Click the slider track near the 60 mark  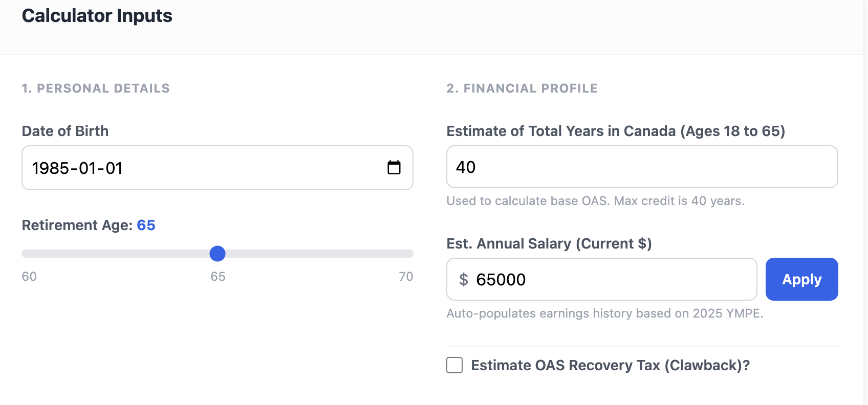31,254
